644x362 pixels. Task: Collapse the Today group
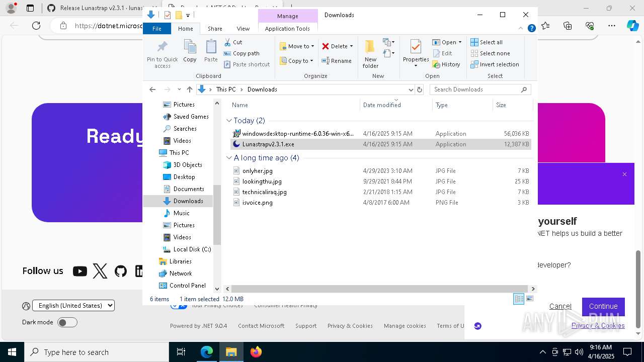tap(229, 121)
